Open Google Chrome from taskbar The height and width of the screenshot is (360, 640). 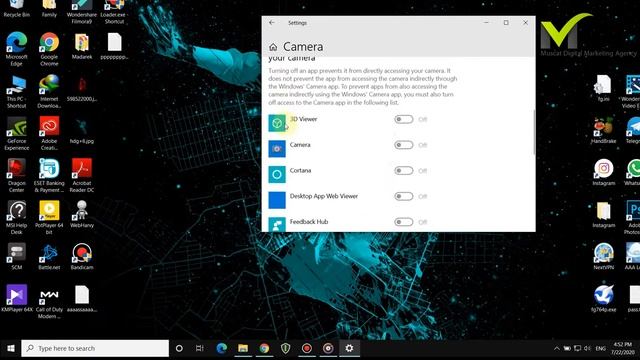tap(264, 348)
